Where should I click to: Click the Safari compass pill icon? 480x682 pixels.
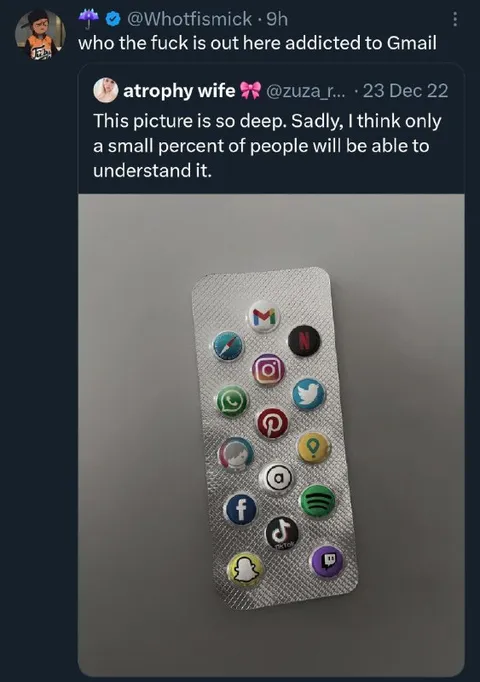point(229,346)
